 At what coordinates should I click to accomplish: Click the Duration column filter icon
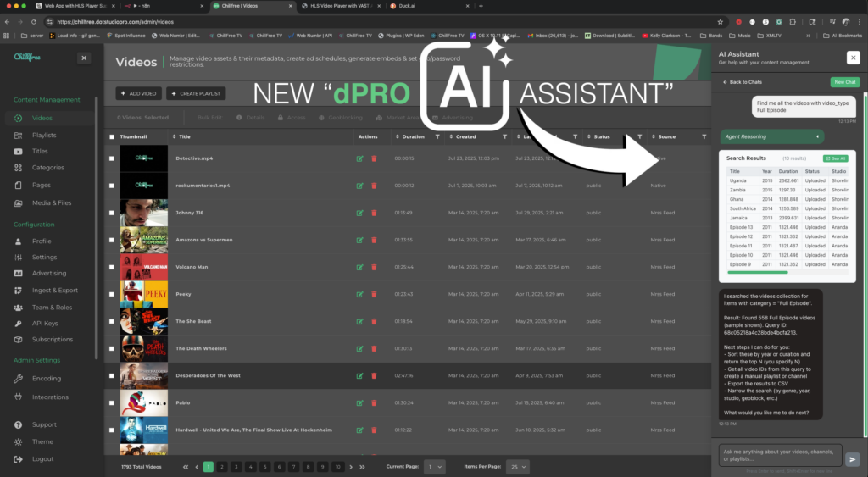pos(437,136)
